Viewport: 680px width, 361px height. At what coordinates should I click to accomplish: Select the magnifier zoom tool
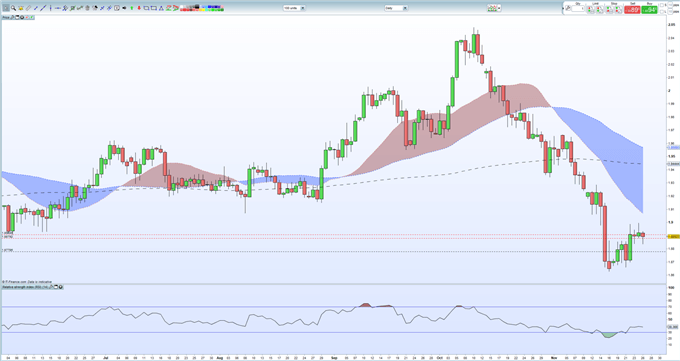coord(13,8)
